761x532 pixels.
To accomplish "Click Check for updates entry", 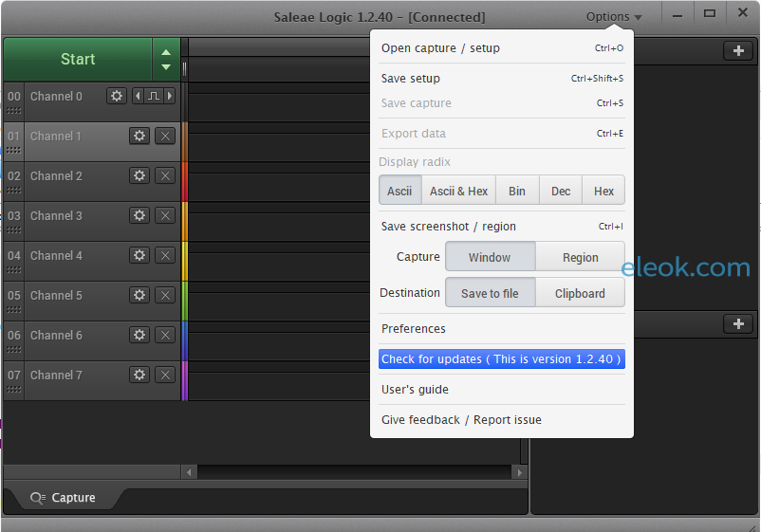I will [x=502, y=358].
